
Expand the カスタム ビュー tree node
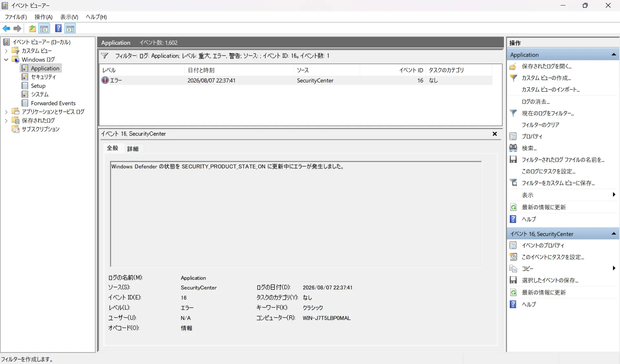tap(6, 51)
